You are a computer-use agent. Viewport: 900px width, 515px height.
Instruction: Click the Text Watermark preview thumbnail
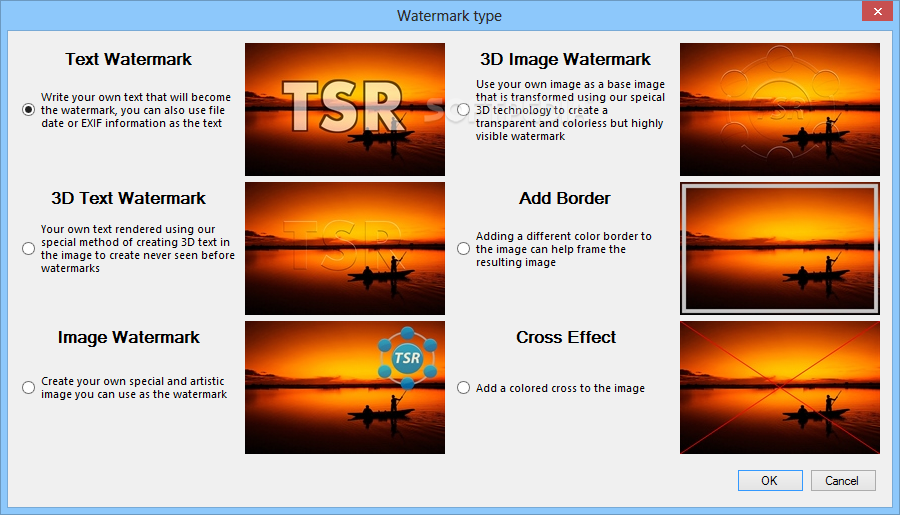coord(344,109)
